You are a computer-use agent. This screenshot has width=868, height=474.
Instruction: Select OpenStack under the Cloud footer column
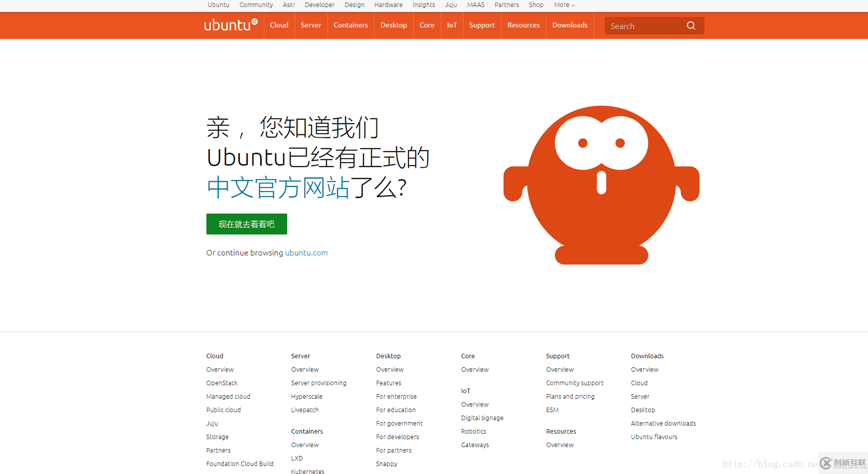pyautogui.click(x=221, y=383)
